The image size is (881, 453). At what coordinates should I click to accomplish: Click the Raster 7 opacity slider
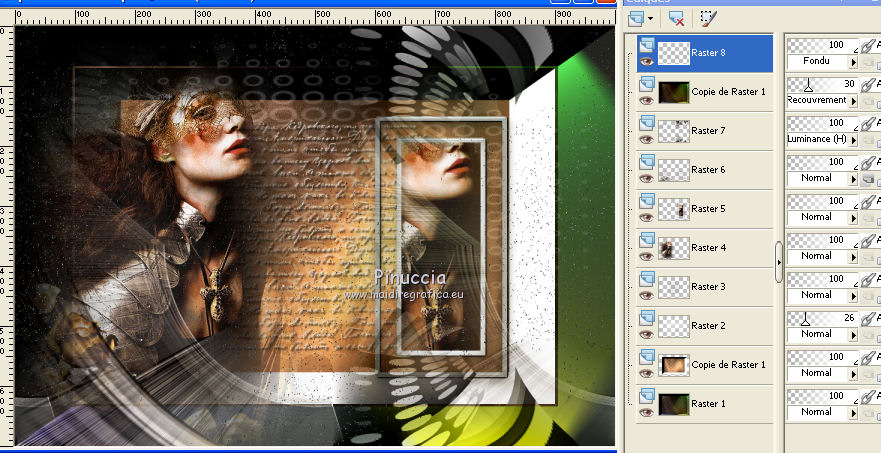pyautogui.click(x=822, y=123)
